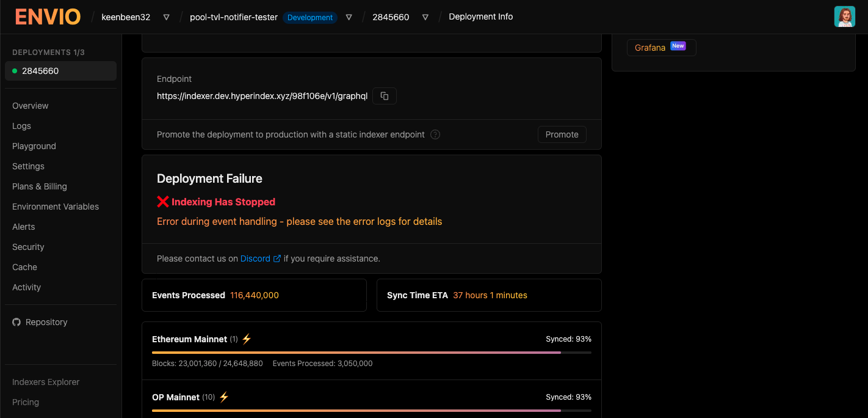Expand the keenbeen32 organization dropdown
Screen dimensions: 868x418
166,17
